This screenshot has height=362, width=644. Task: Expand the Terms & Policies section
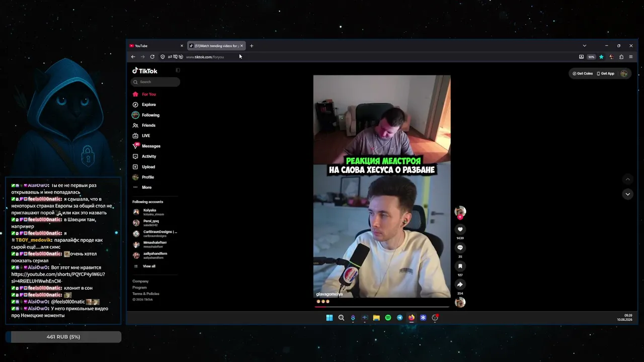pos(146,294)
